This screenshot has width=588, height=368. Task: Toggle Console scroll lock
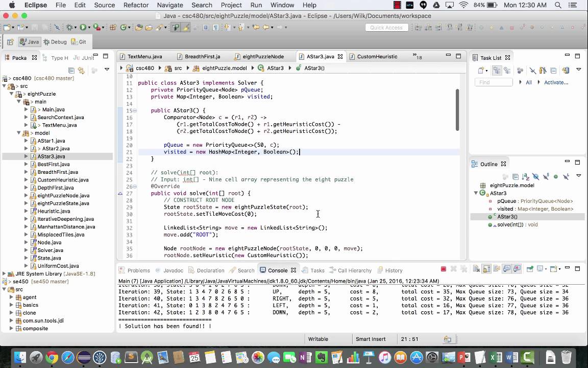[x=486, y=269]
